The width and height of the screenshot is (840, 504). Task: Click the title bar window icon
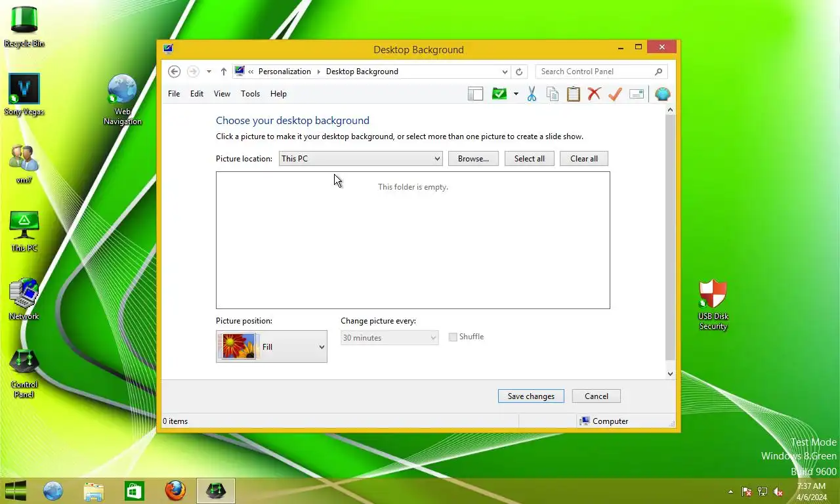[168, 49]
